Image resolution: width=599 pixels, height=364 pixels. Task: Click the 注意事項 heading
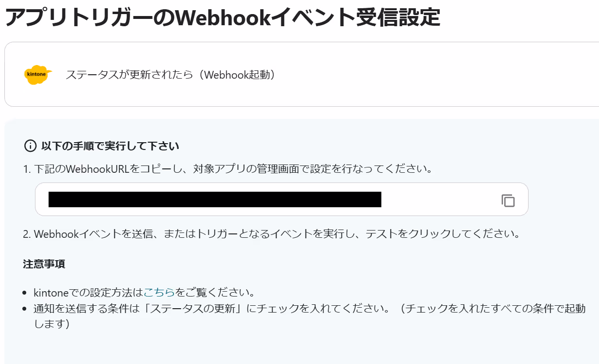click(x=44, y=265)
